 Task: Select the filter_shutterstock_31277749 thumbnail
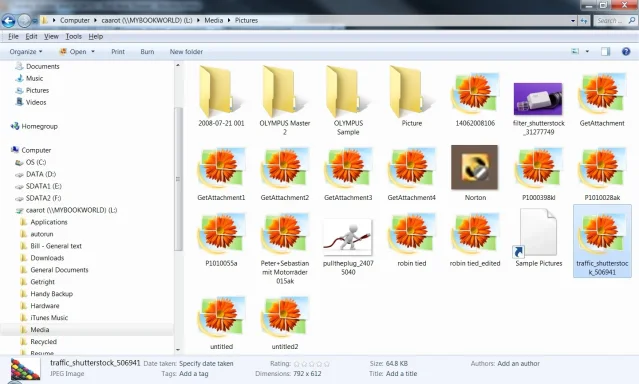[539, 108]
